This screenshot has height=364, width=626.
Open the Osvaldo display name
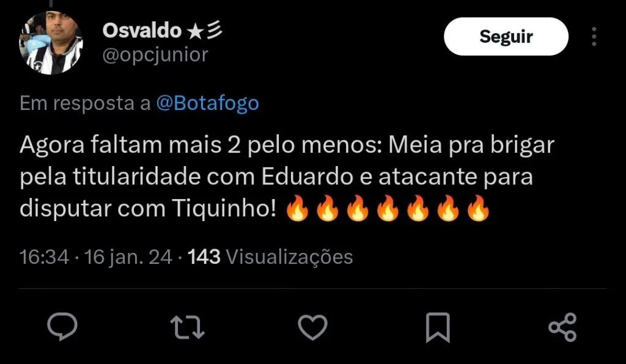tap(142, 31)
